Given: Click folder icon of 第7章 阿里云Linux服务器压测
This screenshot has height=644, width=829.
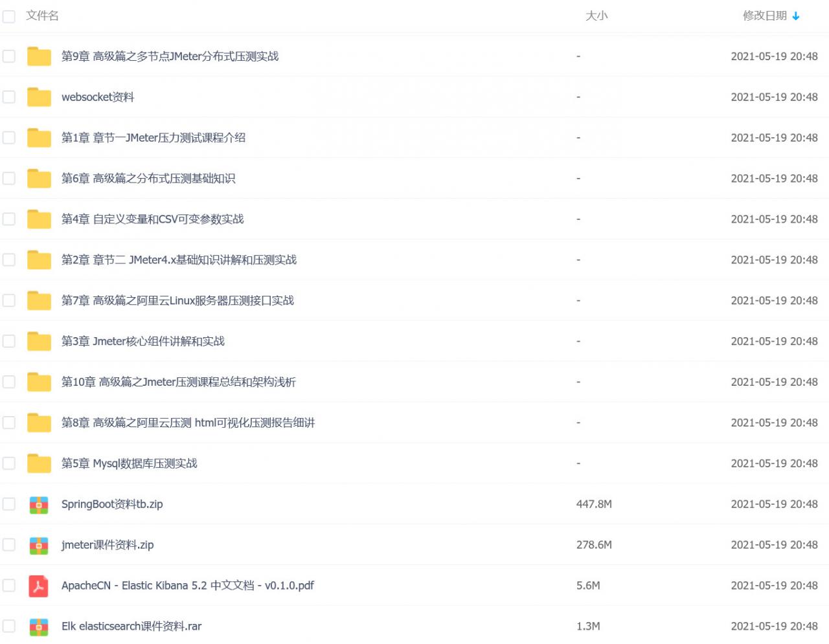Looking at the screenshot, I should click(39, 301).
